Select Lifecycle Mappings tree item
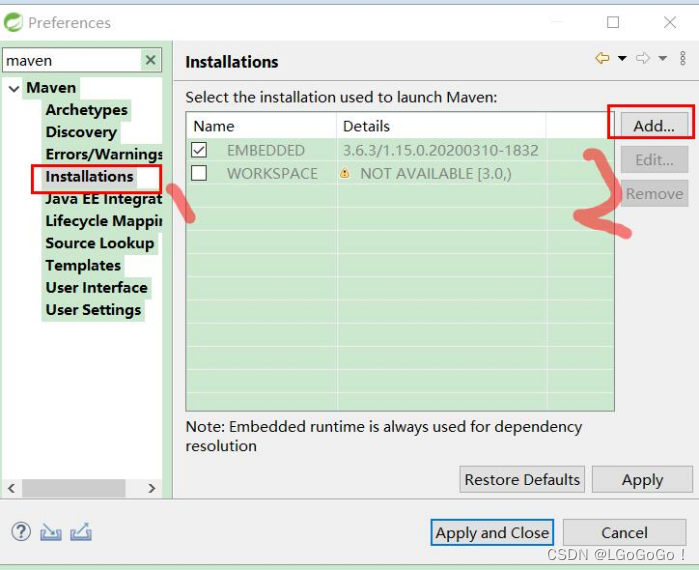The width and height of the screenshot is (699, 570). pos(104,221)
